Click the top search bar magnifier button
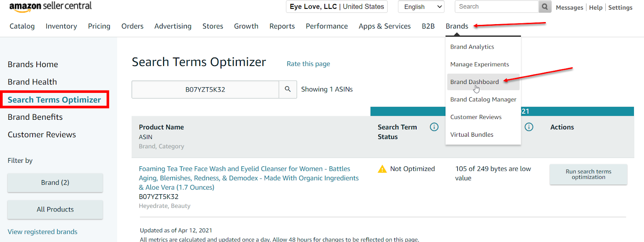 pos(545,7)
